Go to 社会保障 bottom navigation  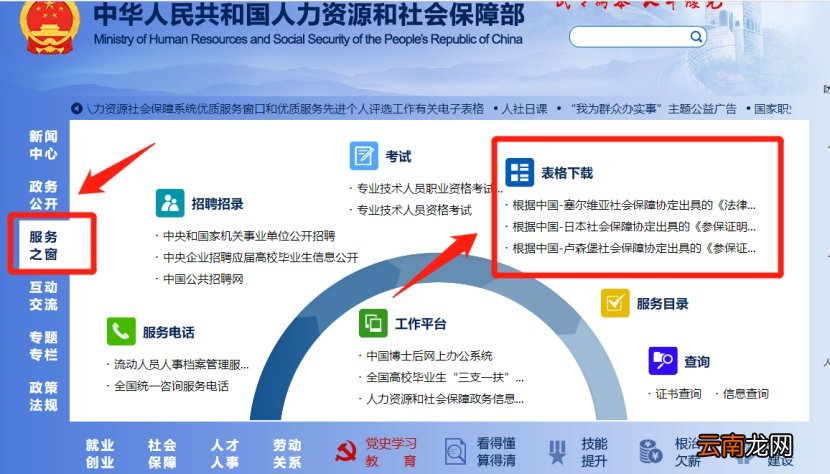pyautogui.click(x=162, y=453)
